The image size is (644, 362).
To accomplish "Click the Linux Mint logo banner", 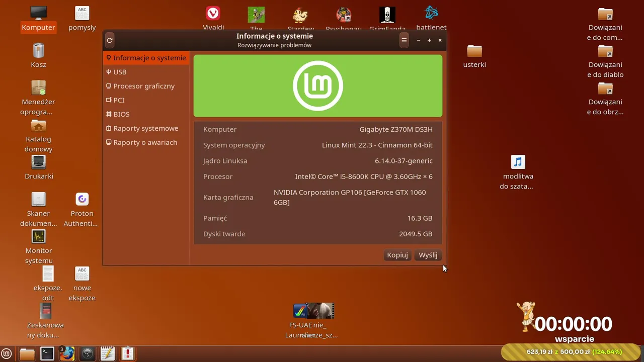I will click(318, 86).
